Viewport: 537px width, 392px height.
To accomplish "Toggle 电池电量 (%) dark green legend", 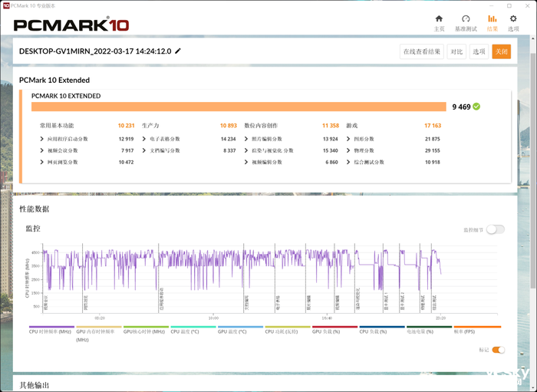I will click(x=430, y=327).
